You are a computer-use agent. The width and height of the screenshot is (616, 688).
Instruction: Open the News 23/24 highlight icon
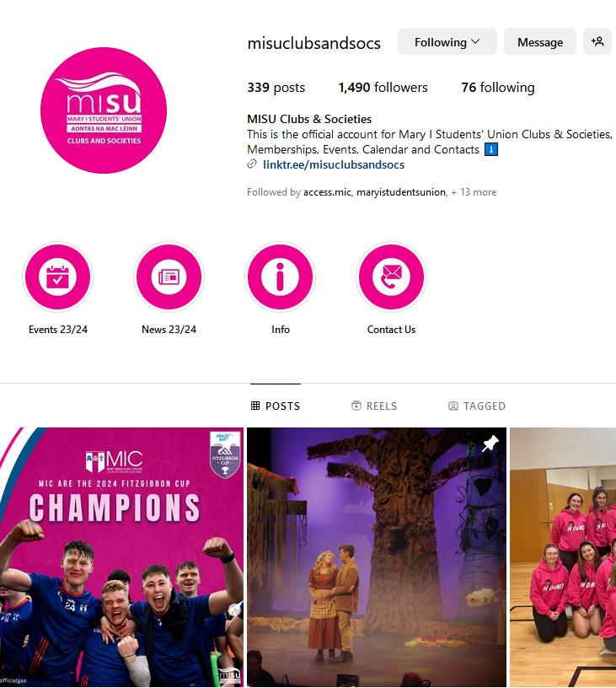coord(169,277)
